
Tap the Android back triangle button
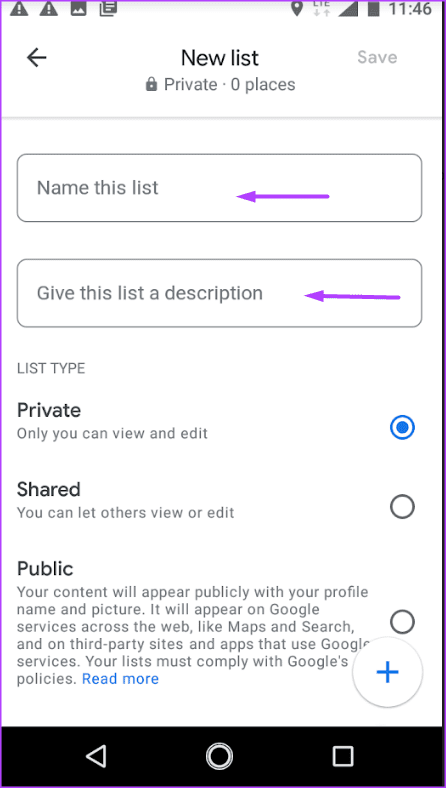96,755
